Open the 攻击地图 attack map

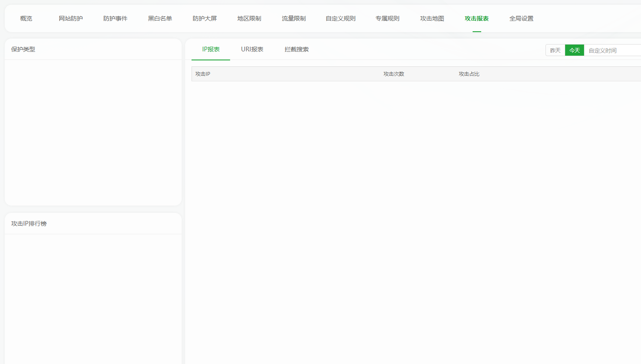(432, 18)
